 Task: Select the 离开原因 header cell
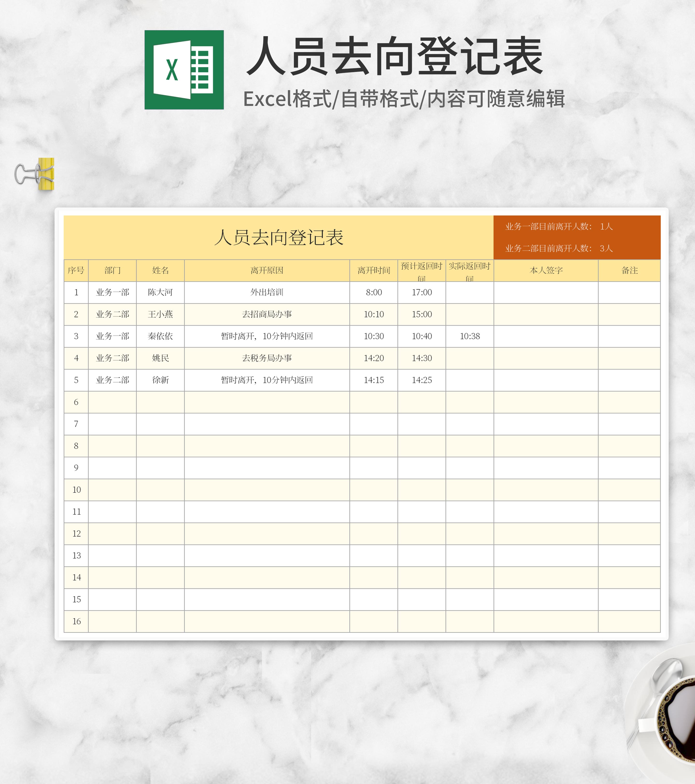pos(267,270)
